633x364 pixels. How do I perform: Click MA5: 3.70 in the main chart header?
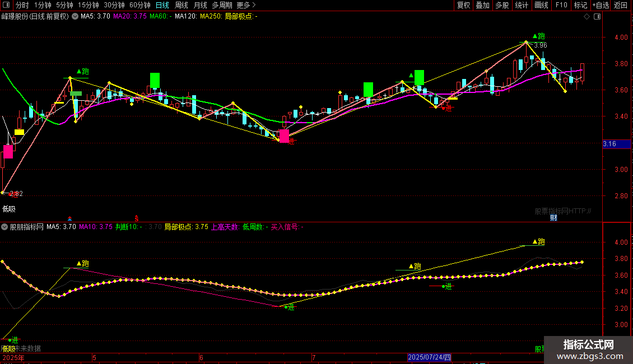(x=95, y=17)
